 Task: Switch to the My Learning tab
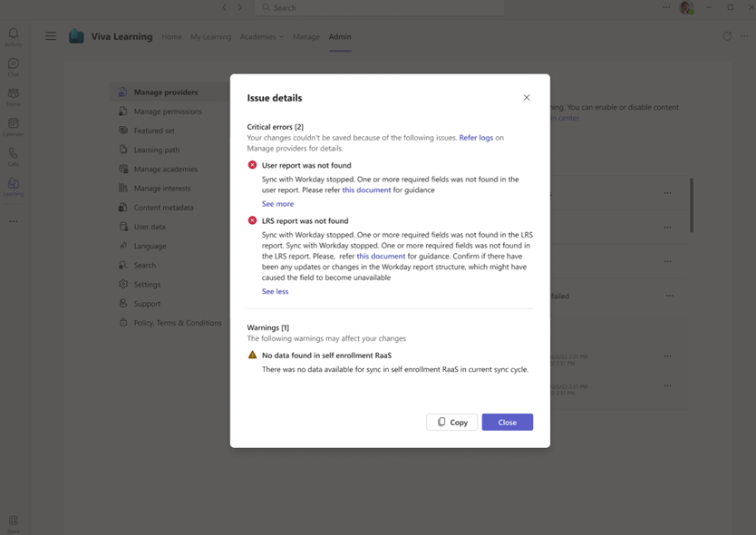[x=210, y=36]
